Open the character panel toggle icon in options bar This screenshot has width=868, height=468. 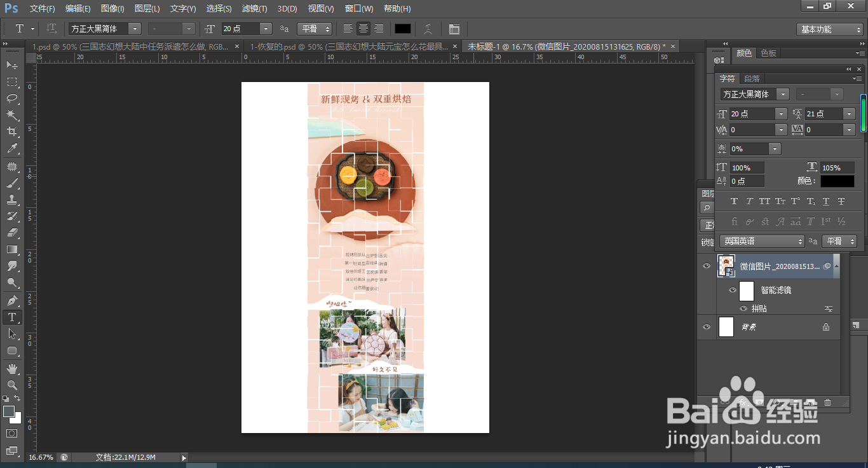454,29
